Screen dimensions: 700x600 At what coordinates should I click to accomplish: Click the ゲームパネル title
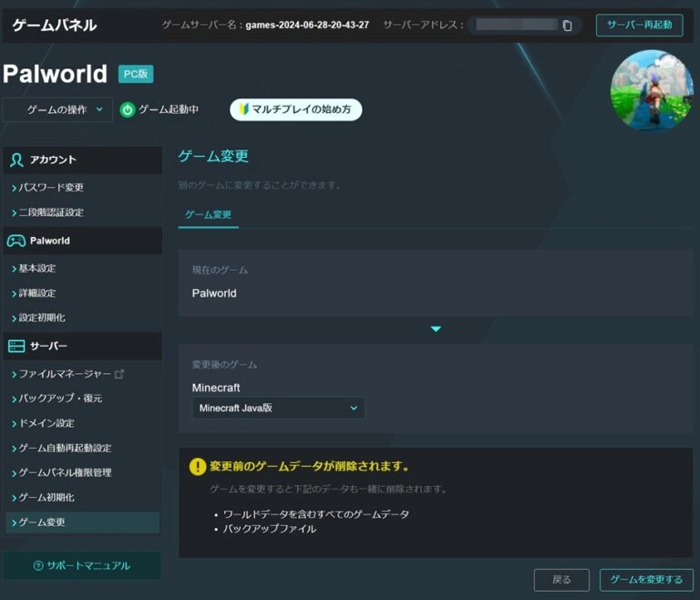coord(55,25)
